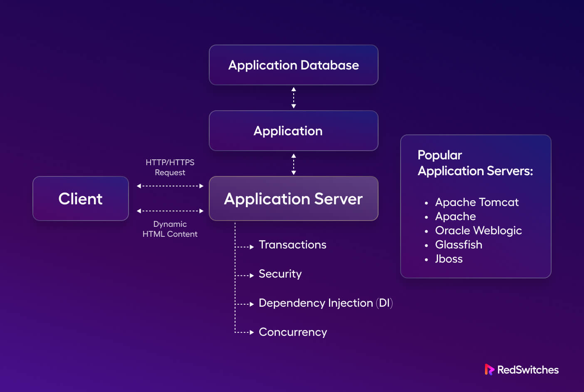
Task: Click the Security feature label
Action: [x=280, y=274]
